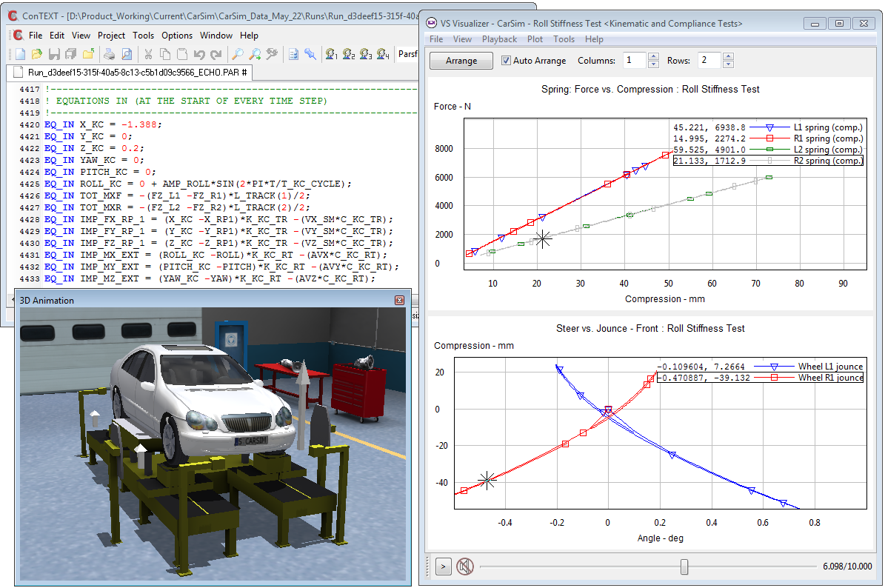The image size is (885, 588).
Task: Open the ConTEXT highlighter dropdown showing Parsf
Action: pos(407,54)
